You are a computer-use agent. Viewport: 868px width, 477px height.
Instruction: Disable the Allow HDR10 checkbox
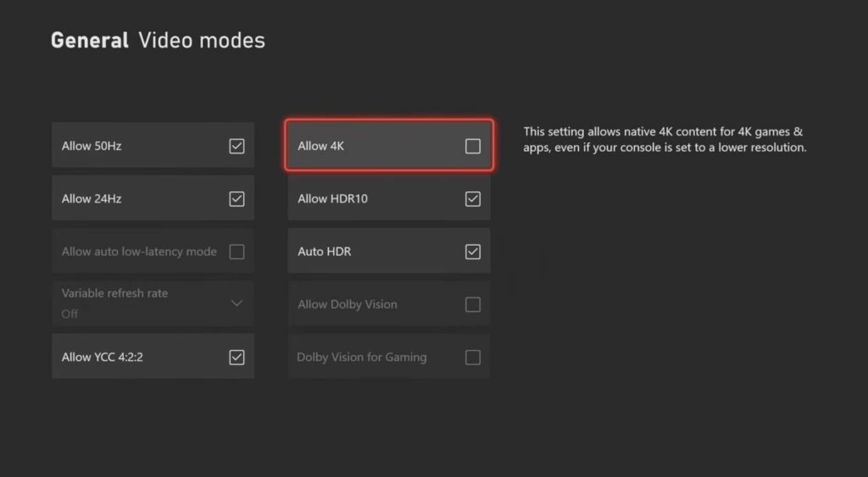click(473, 199)
